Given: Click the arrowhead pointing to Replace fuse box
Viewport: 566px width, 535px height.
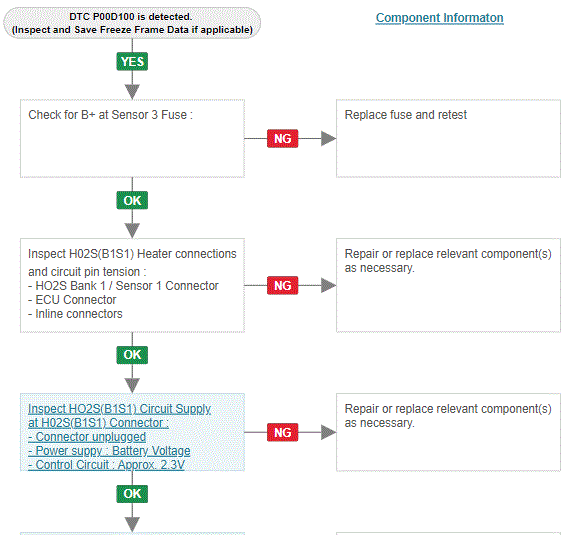Looking at the screenshot, I should click(x=328, y=138).
